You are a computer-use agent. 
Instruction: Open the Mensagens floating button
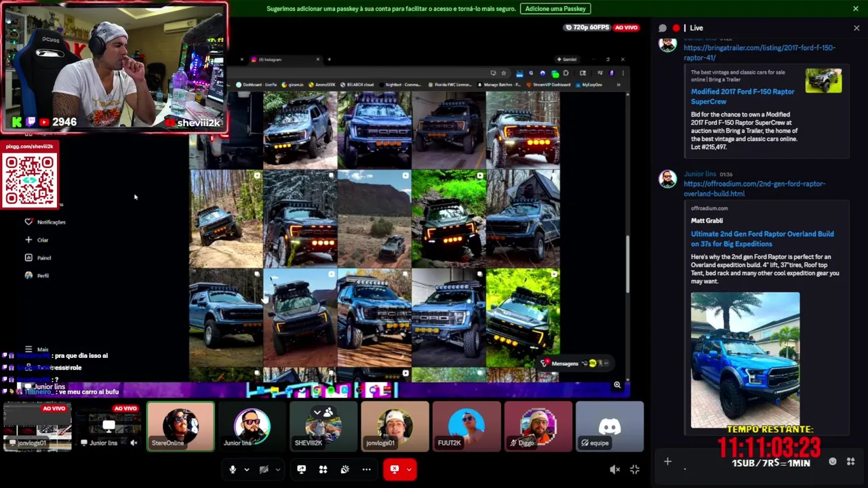[x=576, y=363]
